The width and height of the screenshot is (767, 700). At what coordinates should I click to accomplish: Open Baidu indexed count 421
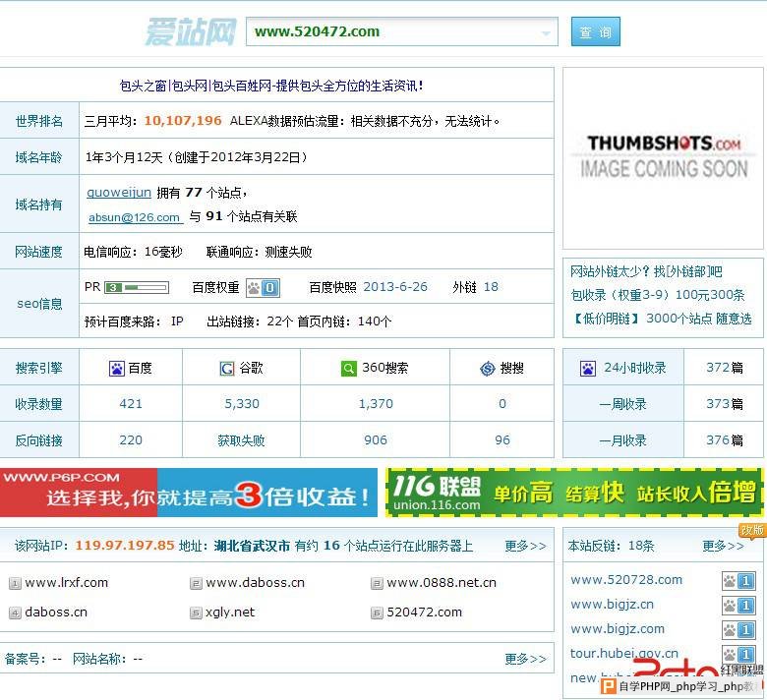tap(131, 403)
